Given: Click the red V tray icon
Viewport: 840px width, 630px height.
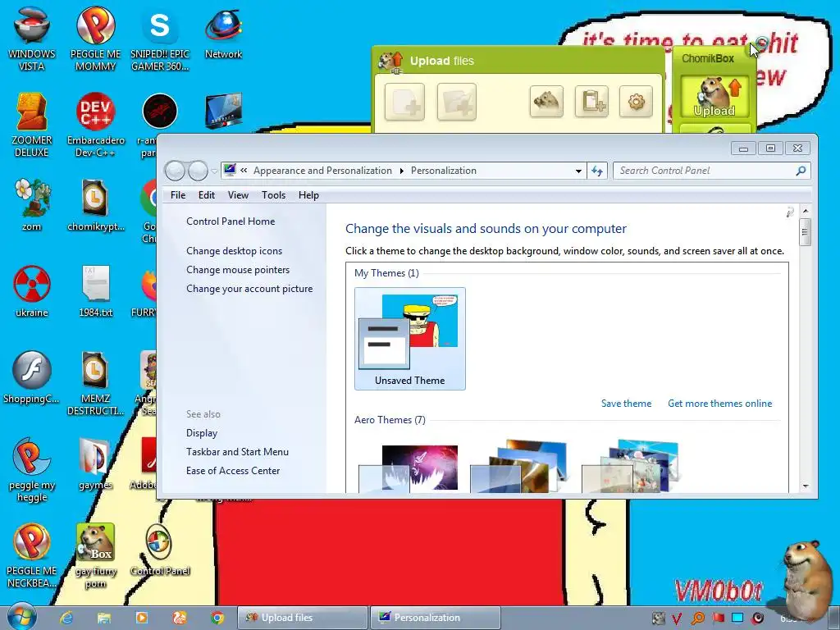Looking at the screenshot, I should click(x=677, y=619).
